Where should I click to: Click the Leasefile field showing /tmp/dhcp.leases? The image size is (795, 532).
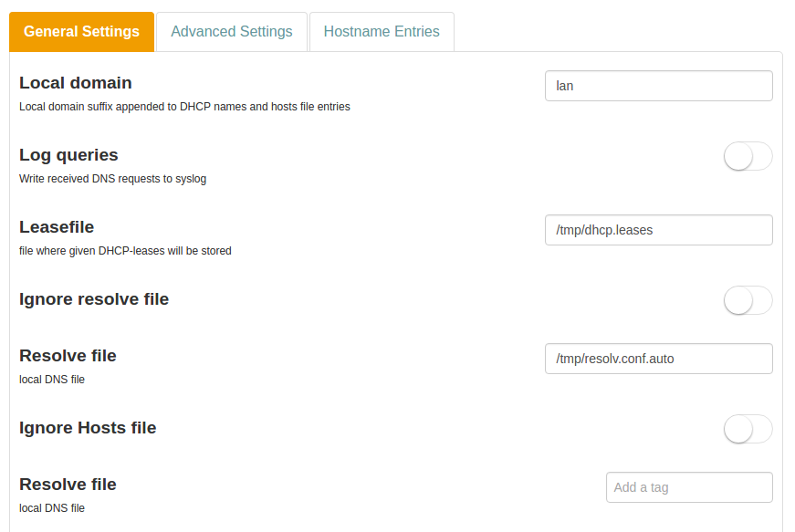click(658, 230)
